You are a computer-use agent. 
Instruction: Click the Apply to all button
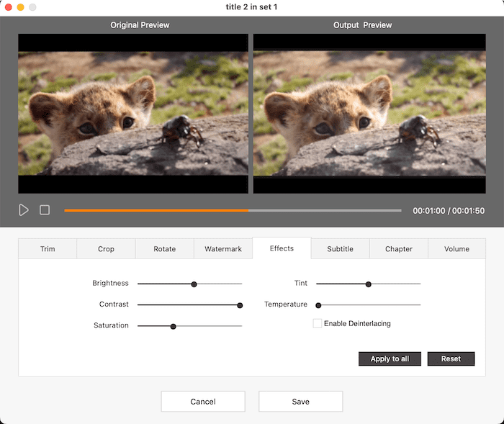tap(390, 358)
